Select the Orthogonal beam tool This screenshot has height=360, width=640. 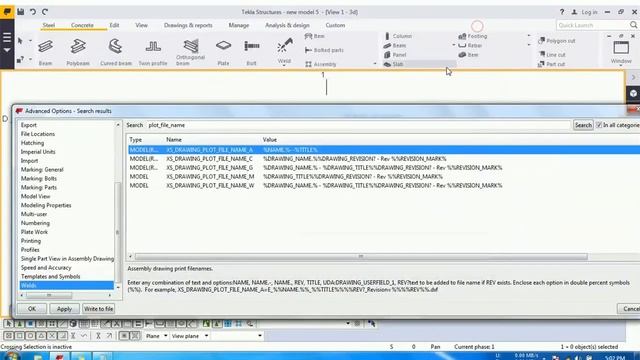click(190, 52)
